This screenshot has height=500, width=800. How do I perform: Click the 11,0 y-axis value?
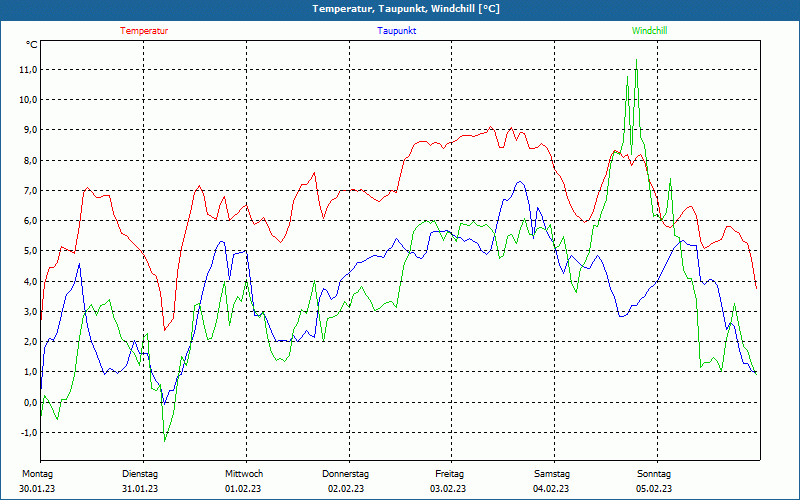click(28, 70)
